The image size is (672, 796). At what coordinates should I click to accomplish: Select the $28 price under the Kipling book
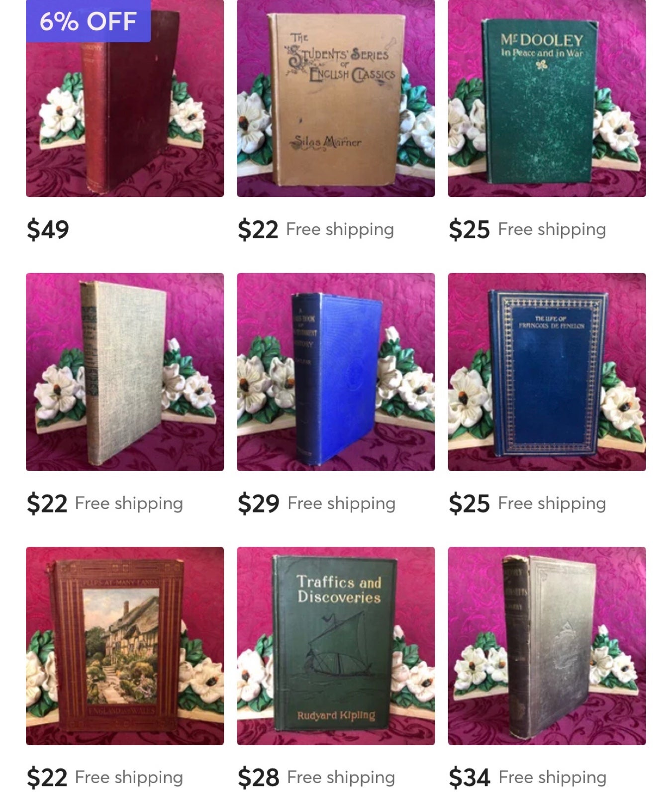(x=258, y=777)
